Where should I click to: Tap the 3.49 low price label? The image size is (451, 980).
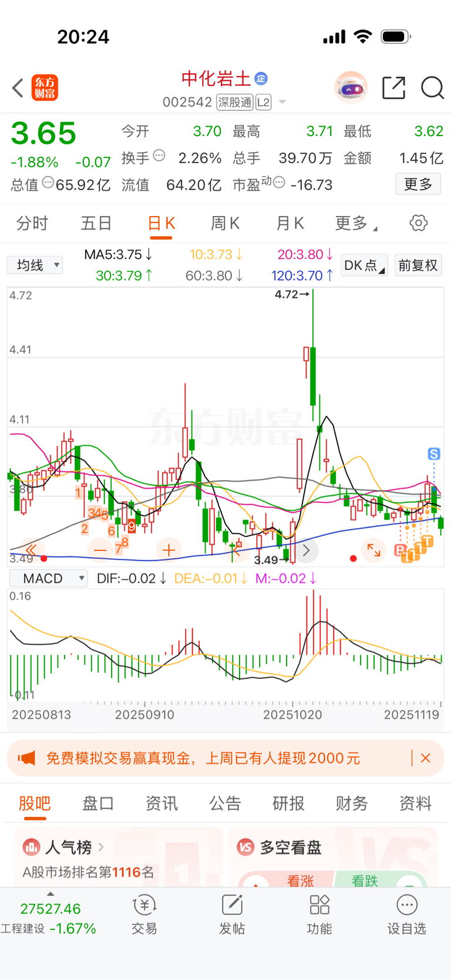271,560
